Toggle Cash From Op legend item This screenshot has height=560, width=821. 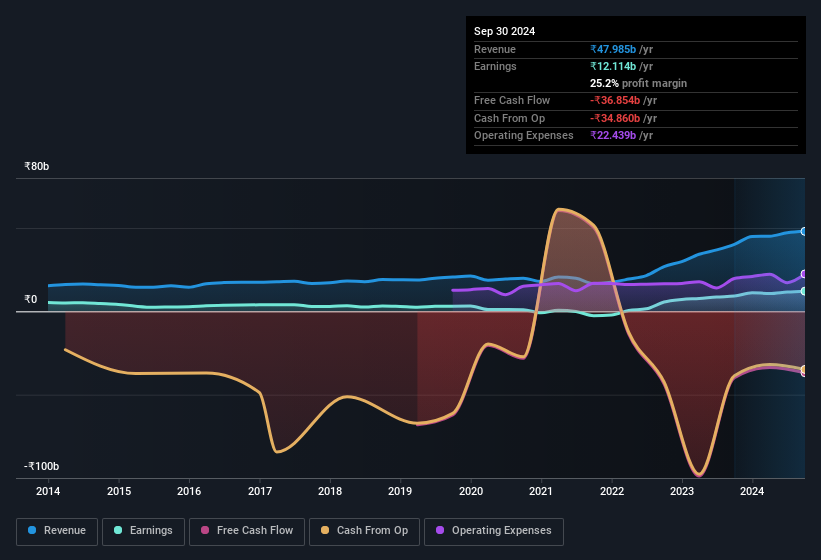click(x=364, y=531)
